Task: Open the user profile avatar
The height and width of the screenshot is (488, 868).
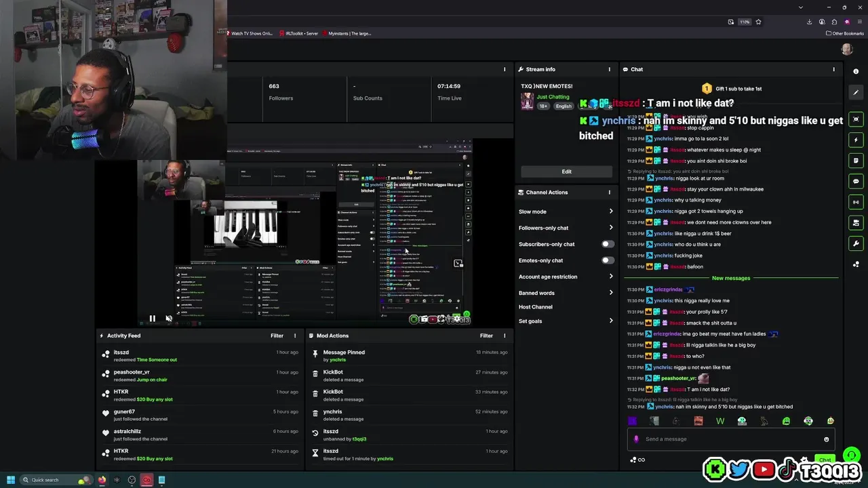Action: (x=847, y=49)
